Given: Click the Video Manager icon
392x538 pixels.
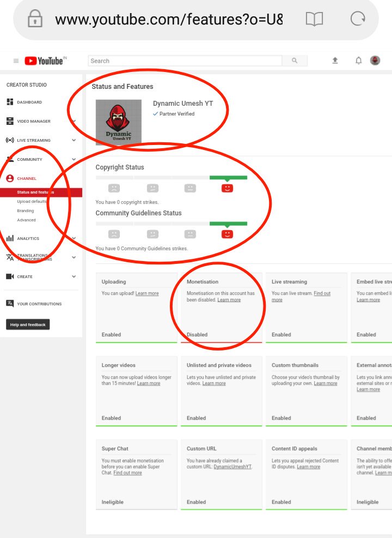Looking at the screenshot, I should point(10,121).
